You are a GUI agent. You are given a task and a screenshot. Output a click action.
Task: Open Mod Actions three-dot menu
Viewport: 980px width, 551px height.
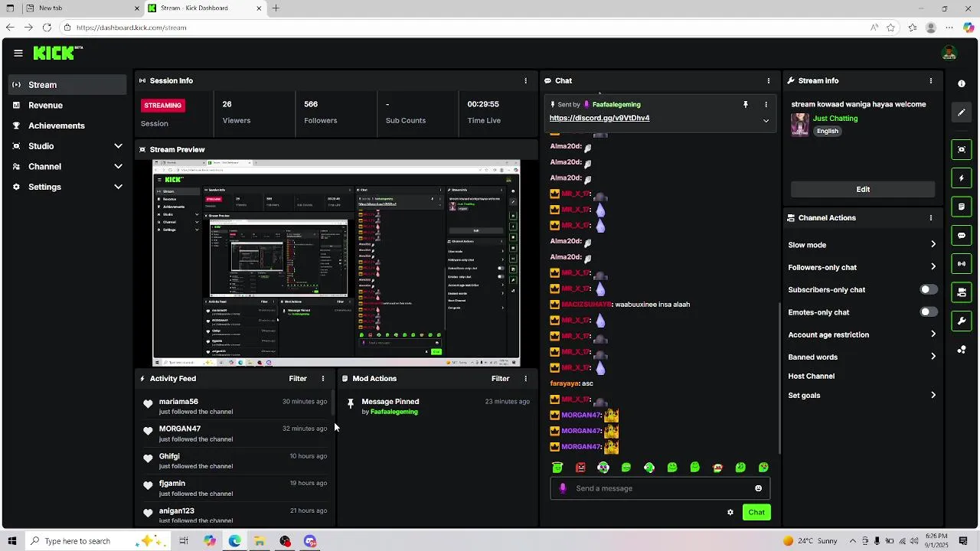tap(525, 379)
